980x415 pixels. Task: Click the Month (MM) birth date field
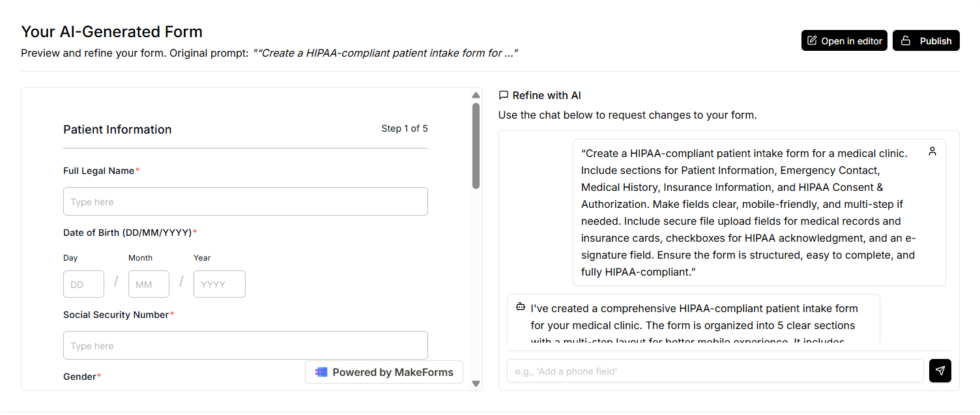(x=149, y=284)
